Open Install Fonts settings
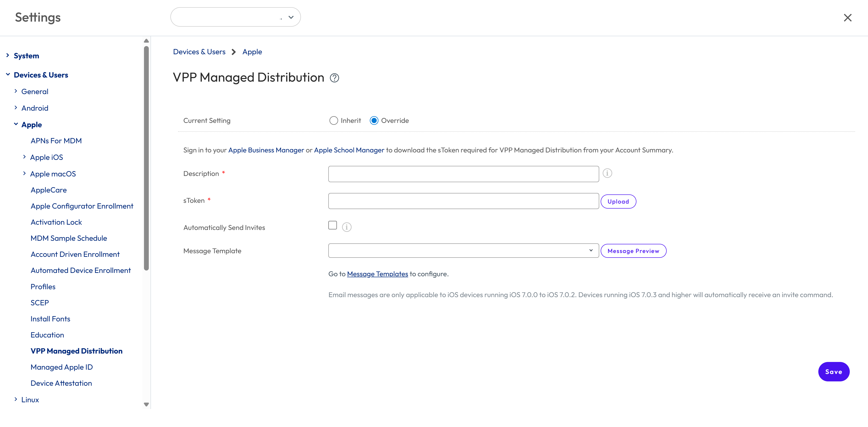The height and width of the screenshot is (427, 868). tap(50, 319)
